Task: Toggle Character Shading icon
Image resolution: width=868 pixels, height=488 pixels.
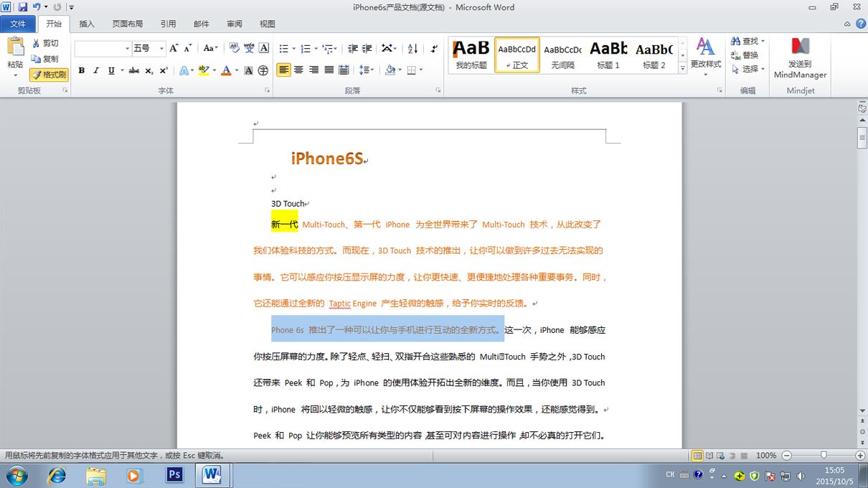Action: coord(248,70)
